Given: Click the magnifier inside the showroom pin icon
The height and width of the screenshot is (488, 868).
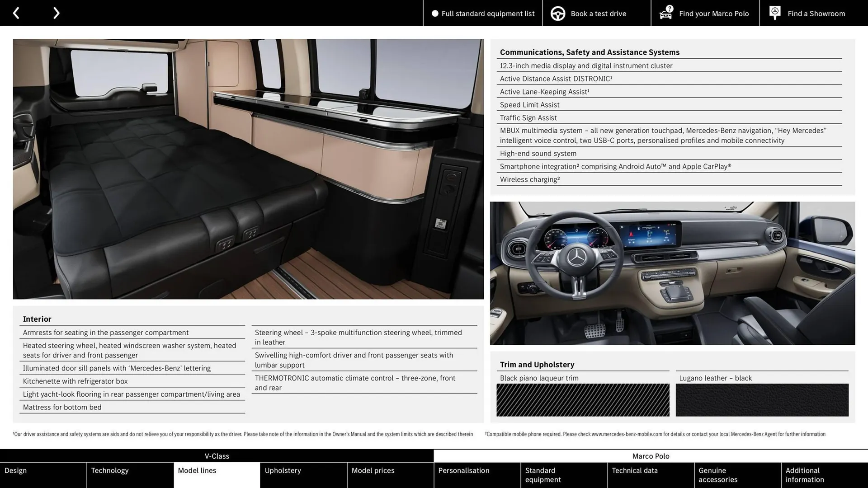Looking at the screenshot, I should [x=775, y=12].
